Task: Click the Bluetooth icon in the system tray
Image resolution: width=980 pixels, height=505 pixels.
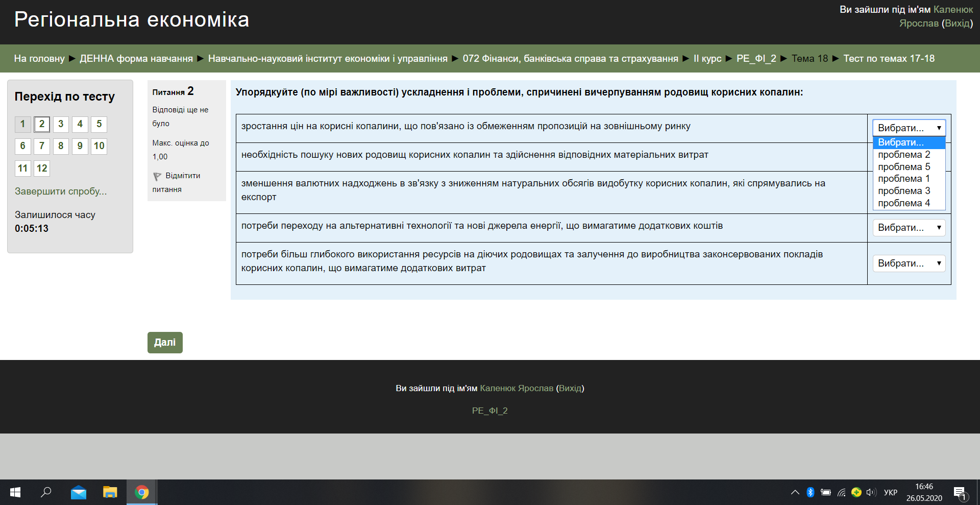Action: [x=811, y=492]
